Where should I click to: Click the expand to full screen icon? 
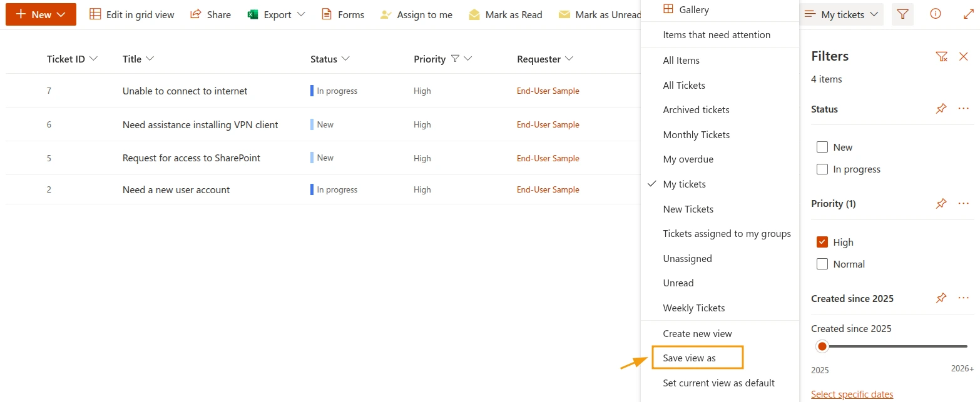(968, 14)
